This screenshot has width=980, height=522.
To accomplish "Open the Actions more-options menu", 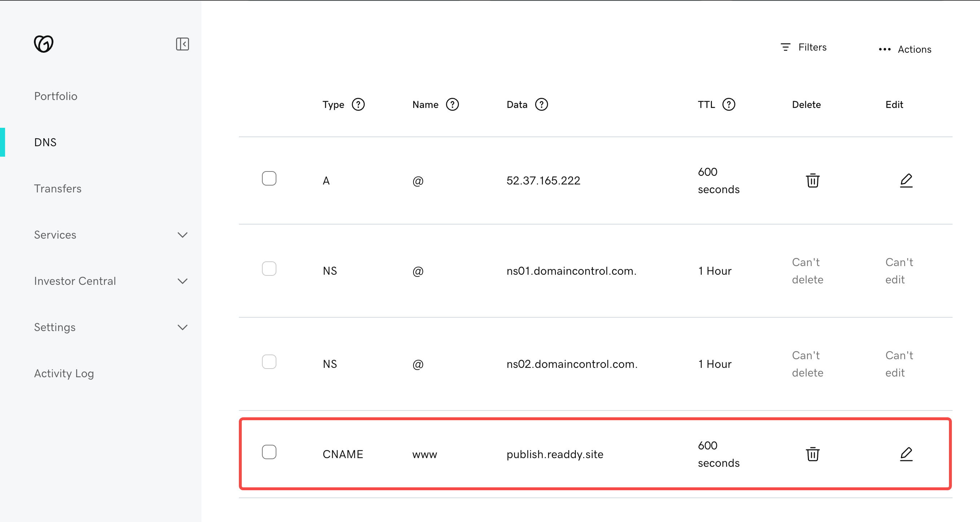I will click(x=905, y=49).
